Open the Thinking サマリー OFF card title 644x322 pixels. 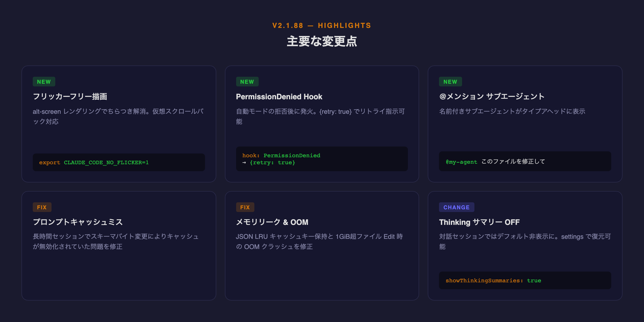click(479, 222)
